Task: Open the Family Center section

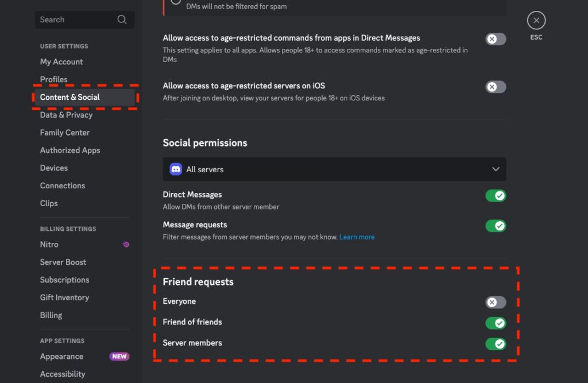Action: point(65,133)
